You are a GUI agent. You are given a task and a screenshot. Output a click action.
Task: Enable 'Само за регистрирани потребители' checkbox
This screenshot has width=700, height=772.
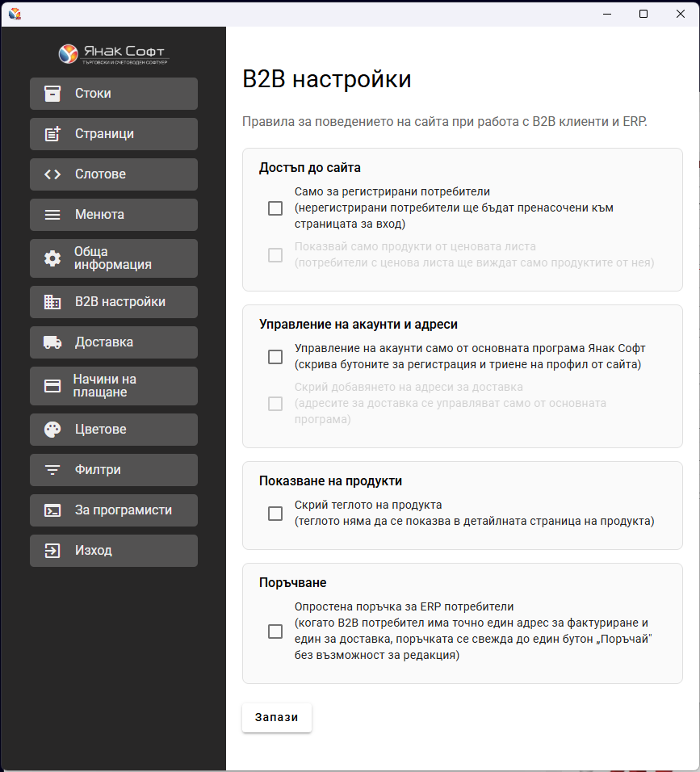(x=275, y=208)
